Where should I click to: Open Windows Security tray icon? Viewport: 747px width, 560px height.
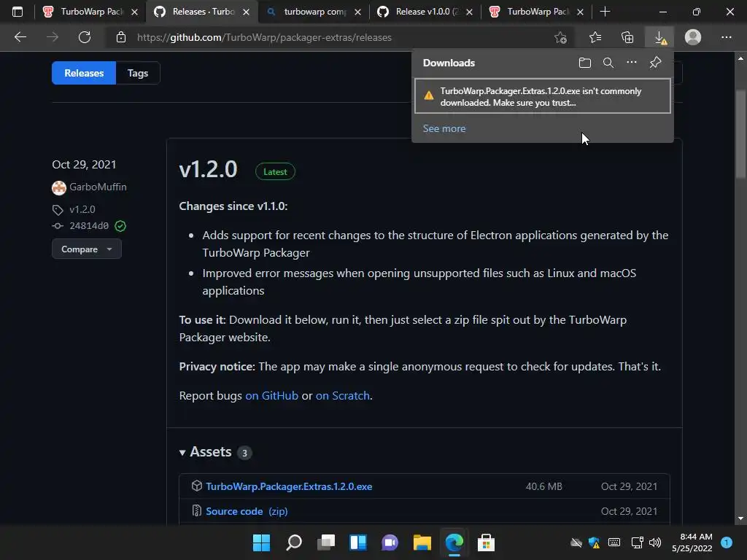[x=594, y=542]
